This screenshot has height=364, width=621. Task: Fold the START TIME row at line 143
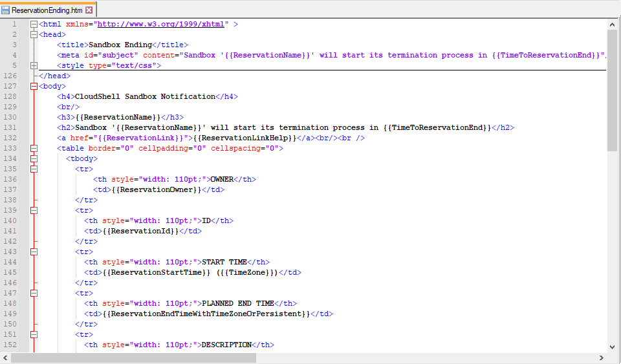34,252
